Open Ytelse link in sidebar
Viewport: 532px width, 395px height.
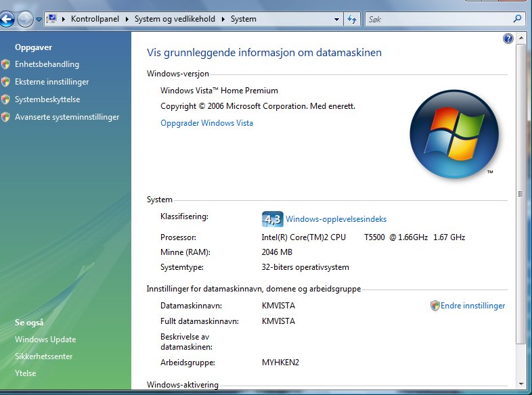coord(25,373)
